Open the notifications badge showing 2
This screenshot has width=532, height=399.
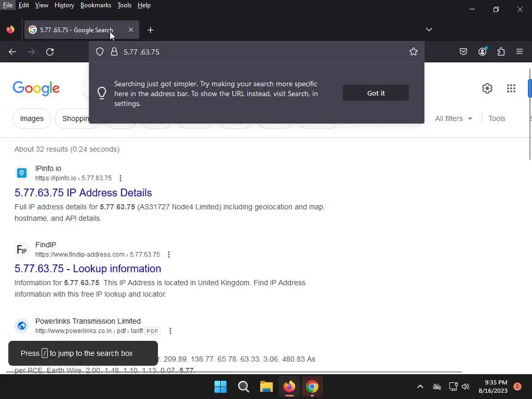tap(517, 387)
